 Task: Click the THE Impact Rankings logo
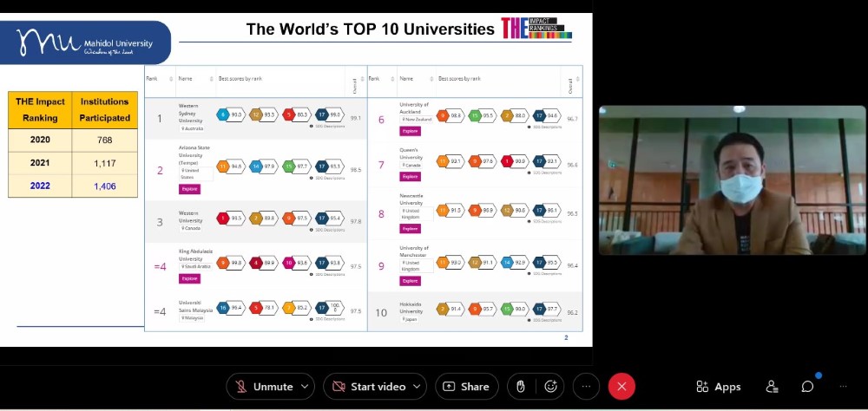536,29
